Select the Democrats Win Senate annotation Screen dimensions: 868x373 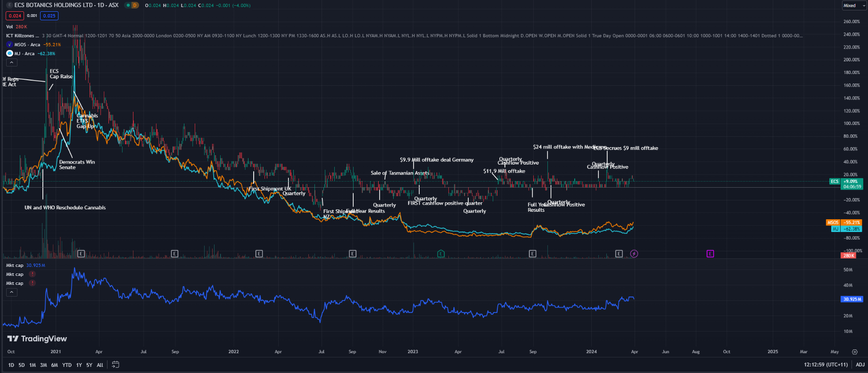(x=77, y=165)
